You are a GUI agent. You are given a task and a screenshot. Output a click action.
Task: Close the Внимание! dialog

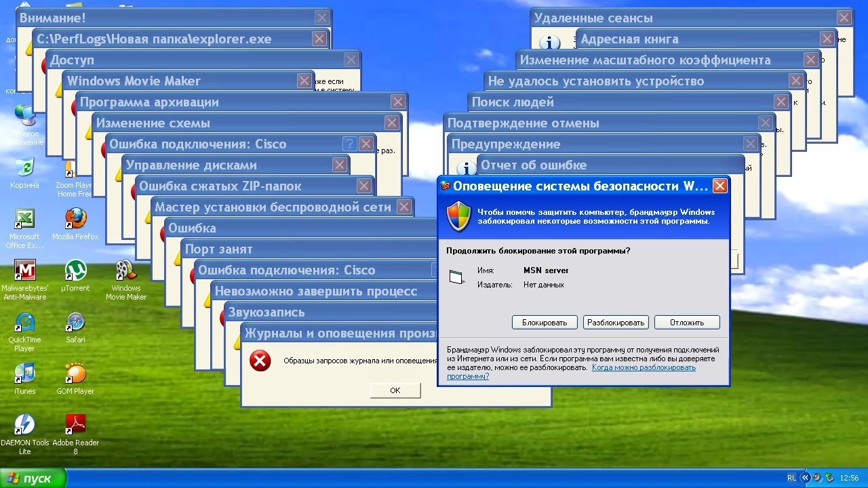coord(322,18)
